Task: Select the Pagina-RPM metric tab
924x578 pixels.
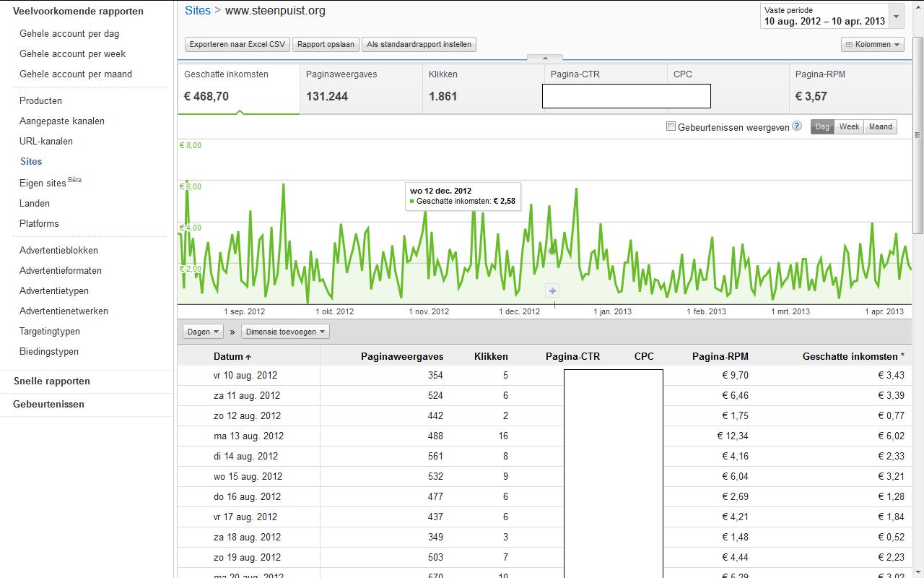Action: pos(850,89)
